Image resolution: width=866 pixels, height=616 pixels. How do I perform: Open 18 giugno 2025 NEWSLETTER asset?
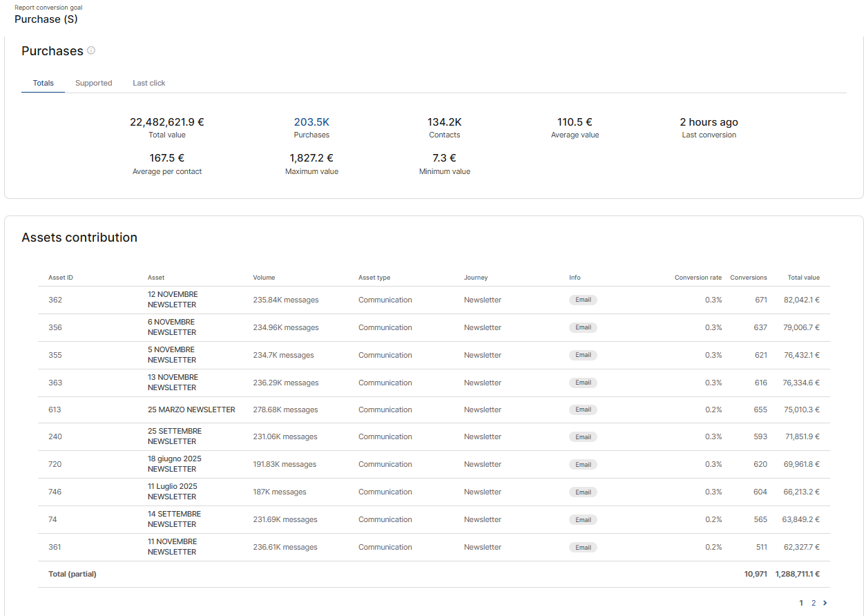click(174, 464)
